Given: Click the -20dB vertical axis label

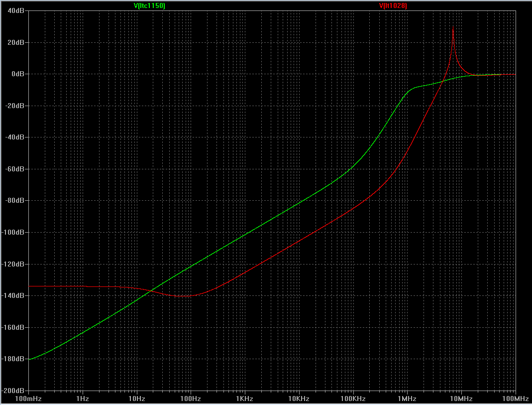Looking at the screenshot, I should tap(14, 106).
